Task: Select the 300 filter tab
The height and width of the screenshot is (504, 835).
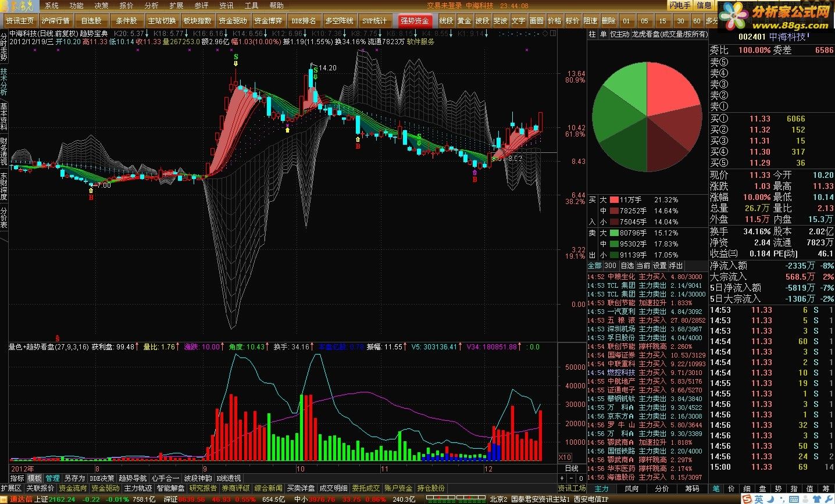Action: [x=611, y=266]
